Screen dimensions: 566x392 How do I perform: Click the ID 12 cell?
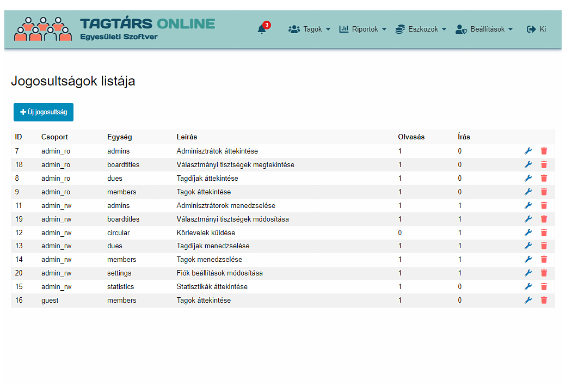point(19,233)
